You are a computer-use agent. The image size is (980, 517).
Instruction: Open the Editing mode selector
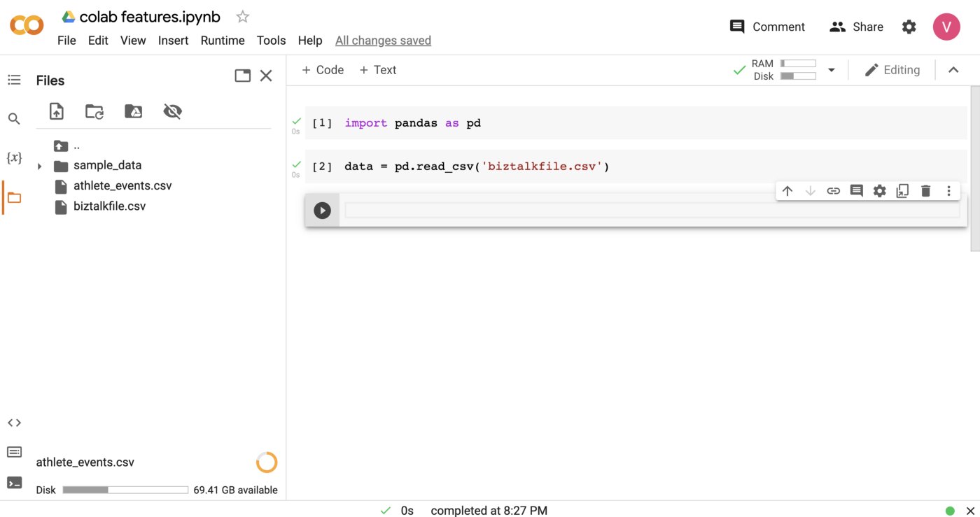892,70
